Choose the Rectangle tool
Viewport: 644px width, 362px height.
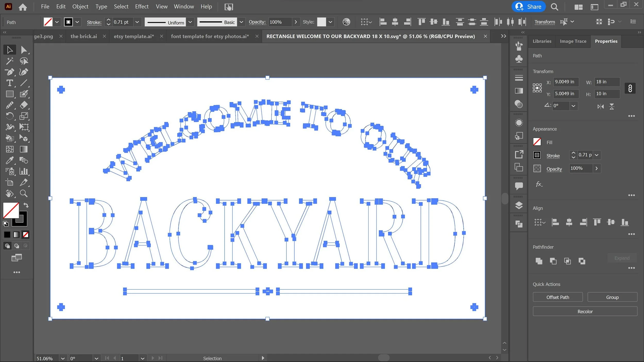tap(10, 94)
